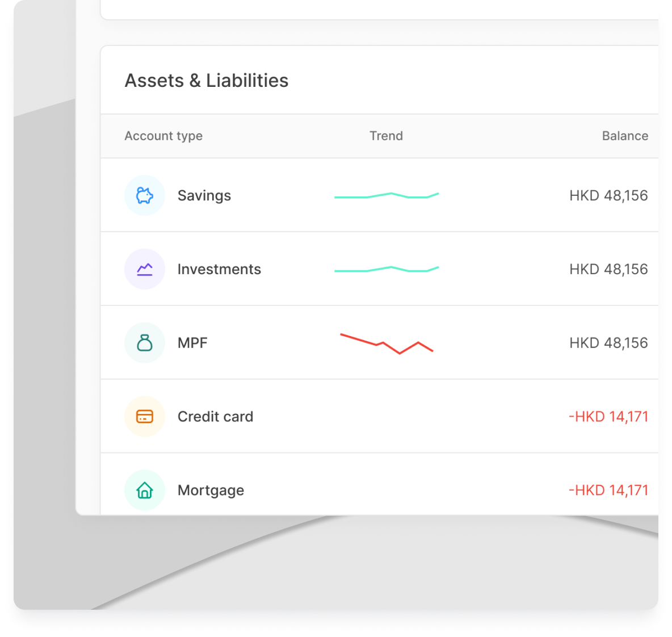The width and height of the screenshot is (672, 637).
Task: Click the Trend column header
Action: (386, 136)
